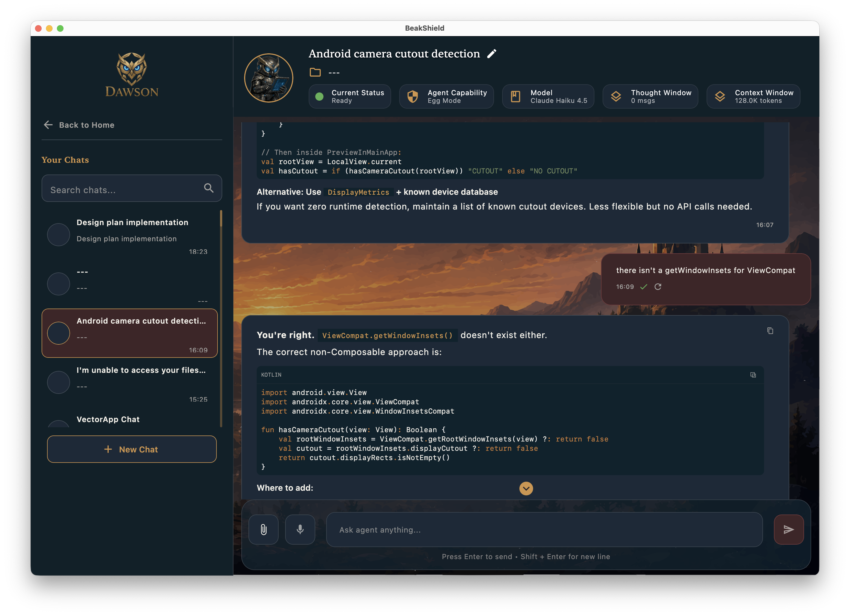The height and width of the screenshot is (616, 850).
Task: Click the Dawson owl logo
Action: 132,75
